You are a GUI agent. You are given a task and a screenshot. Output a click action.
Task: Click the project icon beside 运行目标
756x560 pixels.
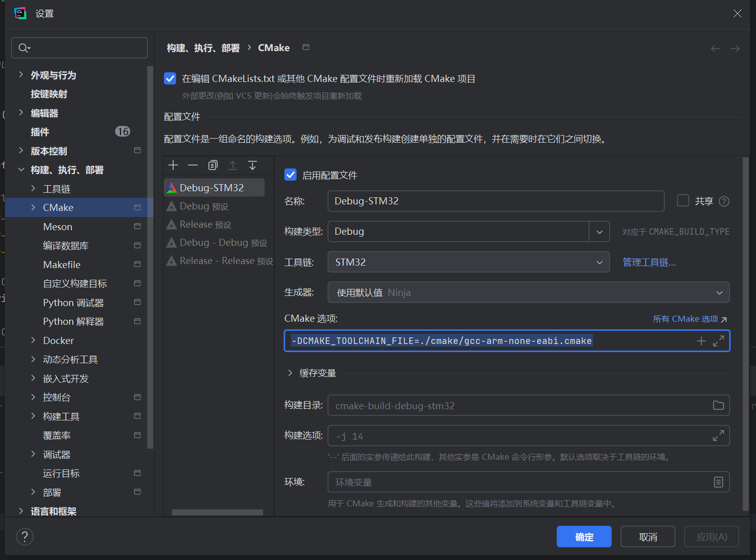[x=137, y=473]
